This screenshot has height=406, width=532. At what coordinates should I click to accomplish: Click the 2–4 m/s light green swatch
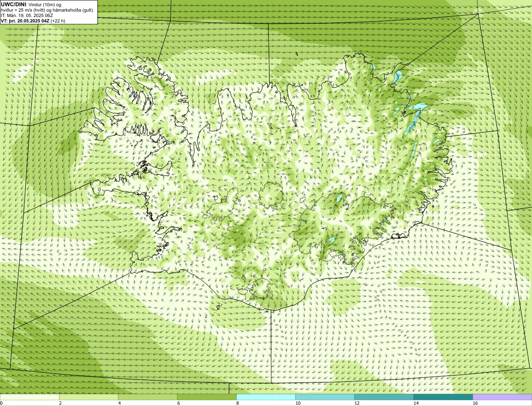pyautogui.click(x=89, y=397)
